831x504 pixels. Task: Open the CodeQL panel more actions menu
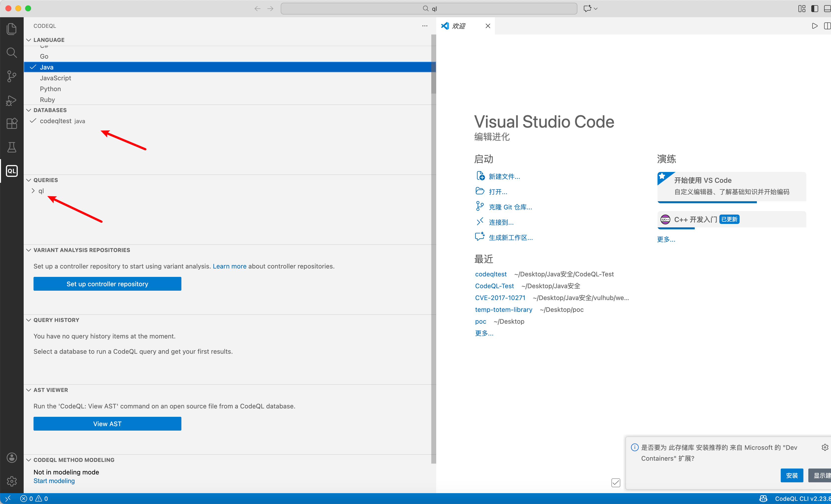pos(425,26)
